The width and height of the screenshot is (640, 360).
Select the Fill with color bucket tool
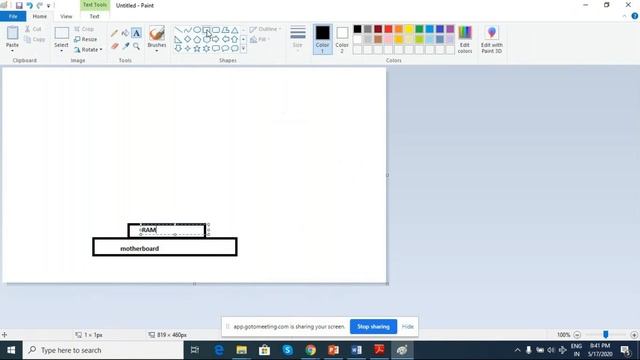click(125, 33)
